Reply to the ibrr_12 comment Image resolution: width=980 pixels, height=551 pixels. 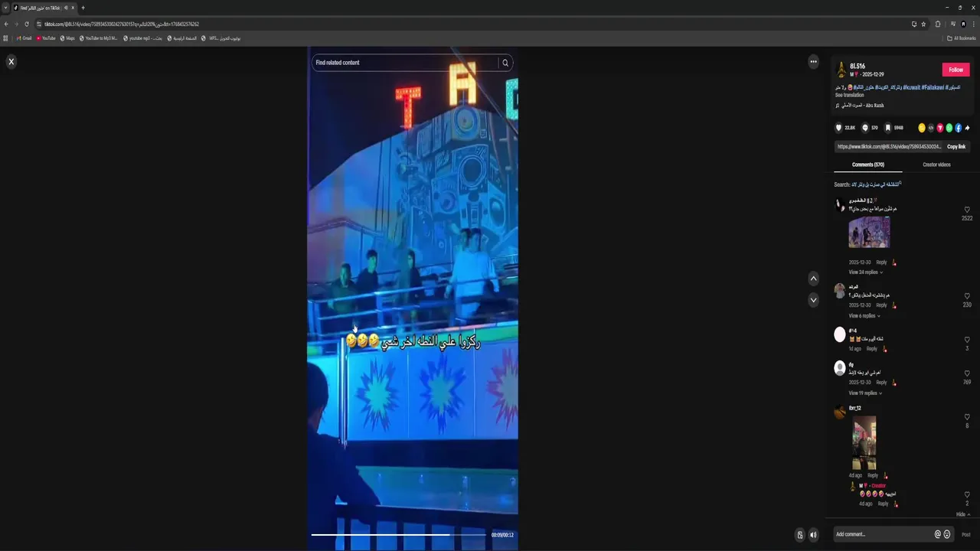coord(873,475)
